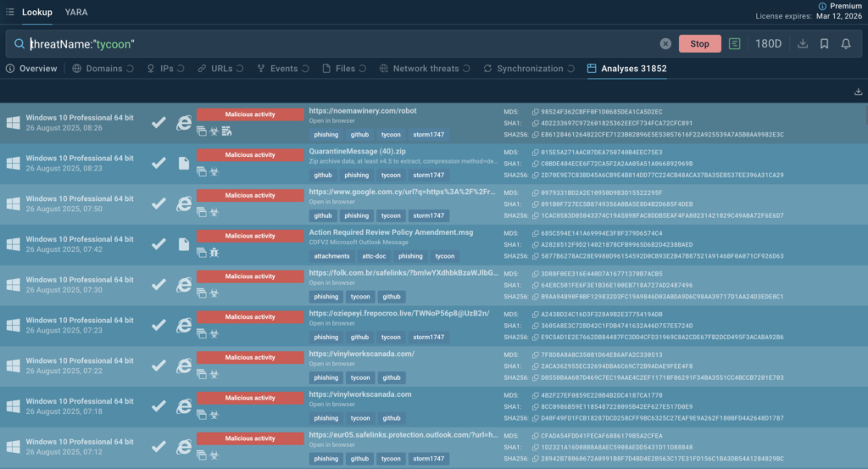Bookmark the current search query

point(825,44)
